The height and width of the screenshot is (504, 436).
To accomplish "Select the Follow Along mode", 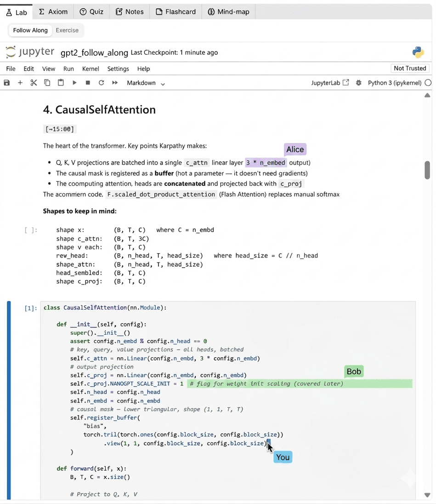I will click(x=30, y=30).
